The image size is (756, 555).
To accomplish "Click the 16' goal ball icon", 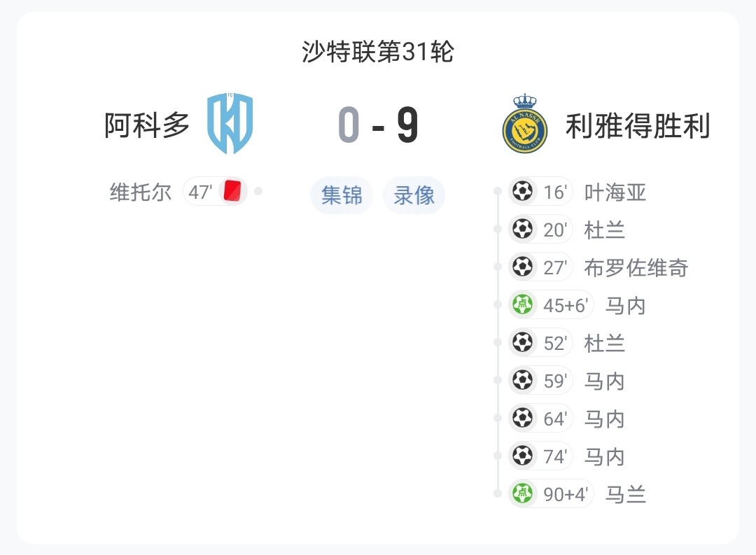I will [x=522, y=191].
